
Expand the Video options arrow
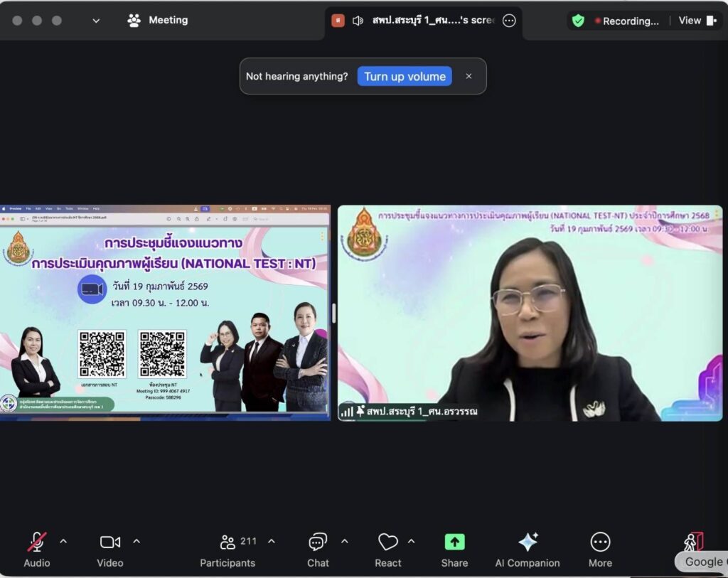pos(136,542)
